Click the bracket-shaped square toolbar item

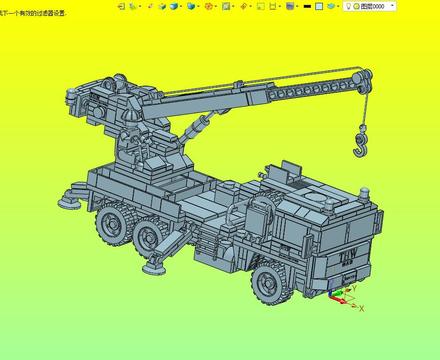click(273, 6)
